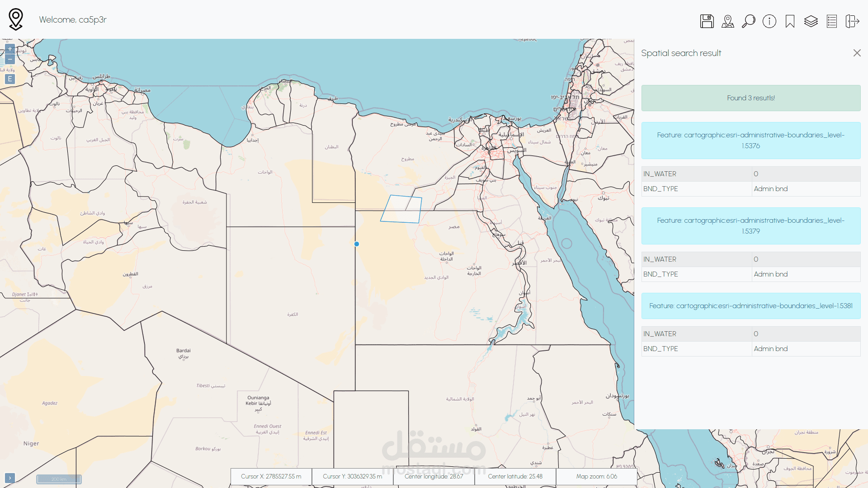Expand the bottom-left panel arrow

click(x=10, y=478)
